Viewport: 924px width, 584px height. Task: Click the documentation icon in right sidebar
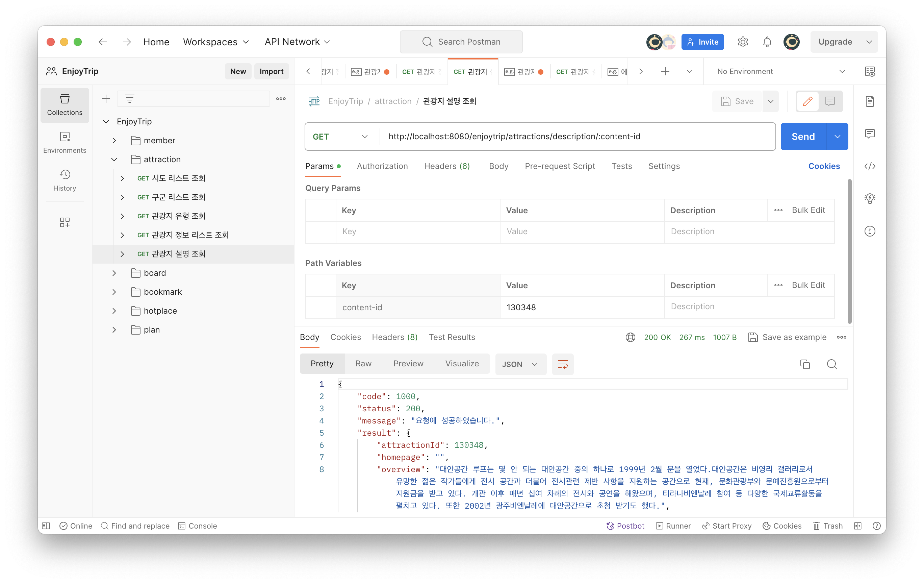click(870, 101)
